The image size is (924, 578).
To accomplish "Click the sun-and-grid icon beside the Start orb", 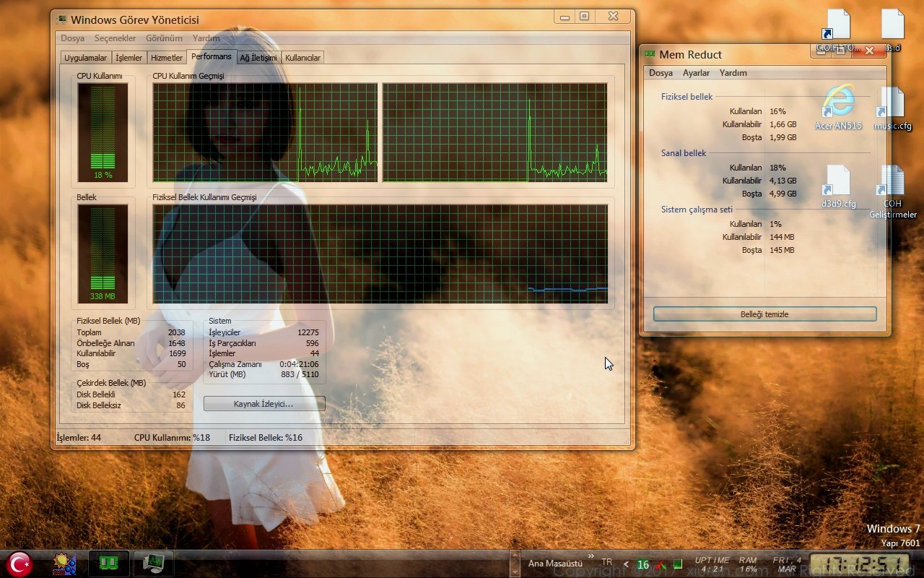I will [x=64, y=564].
